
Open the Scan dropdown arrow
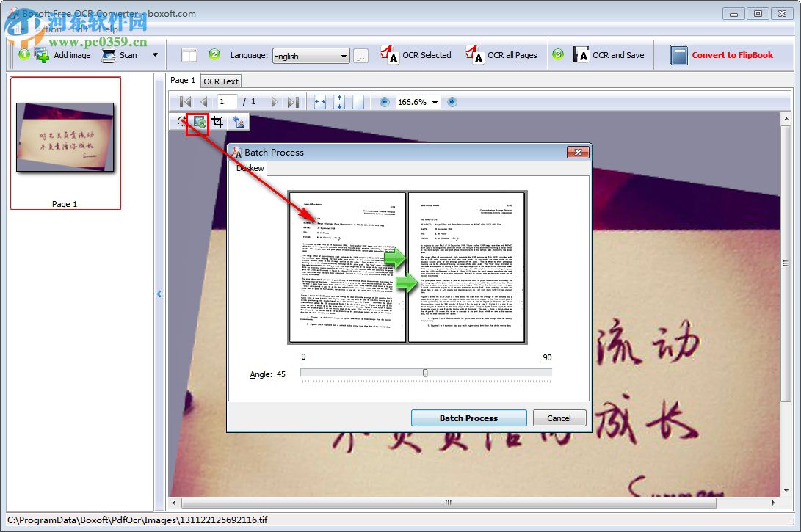coord(153,54)
